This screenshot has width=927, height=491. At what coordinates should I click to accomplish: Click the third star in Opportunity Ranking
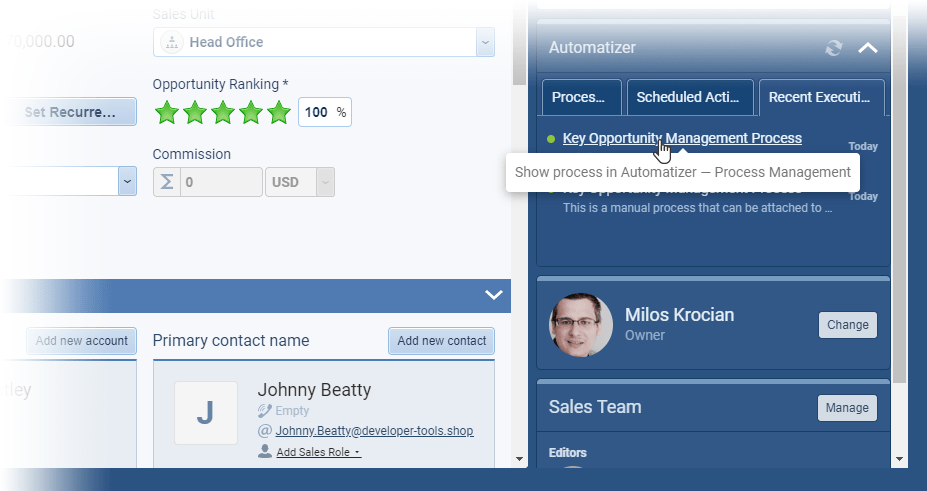pos(223,112)
